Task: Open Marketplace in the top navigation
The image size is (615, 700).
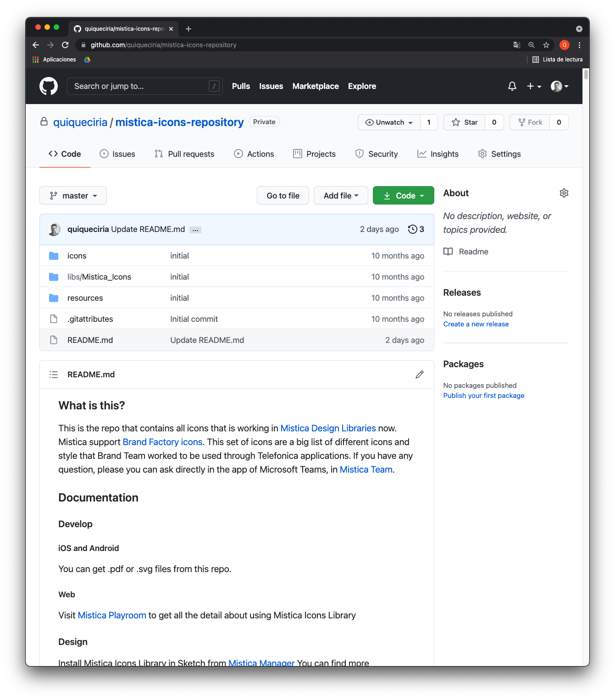Action: pyautogui.click(x=316, y=86)
